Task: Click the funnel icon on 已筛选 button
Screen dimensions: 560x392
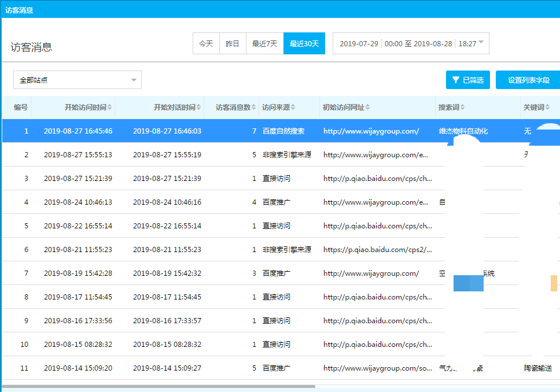Action: [456, 80]
